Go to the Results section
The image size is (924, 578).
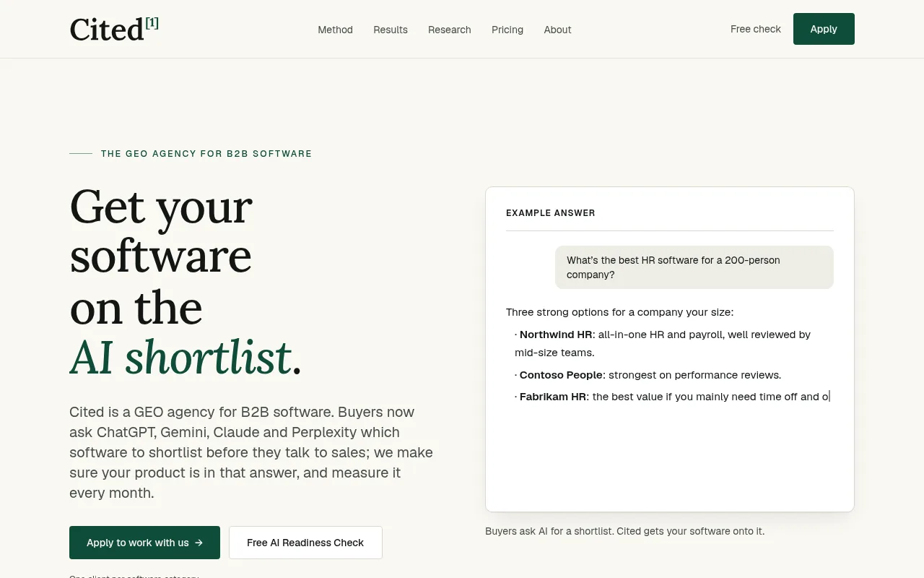click(x=391, y=30)
